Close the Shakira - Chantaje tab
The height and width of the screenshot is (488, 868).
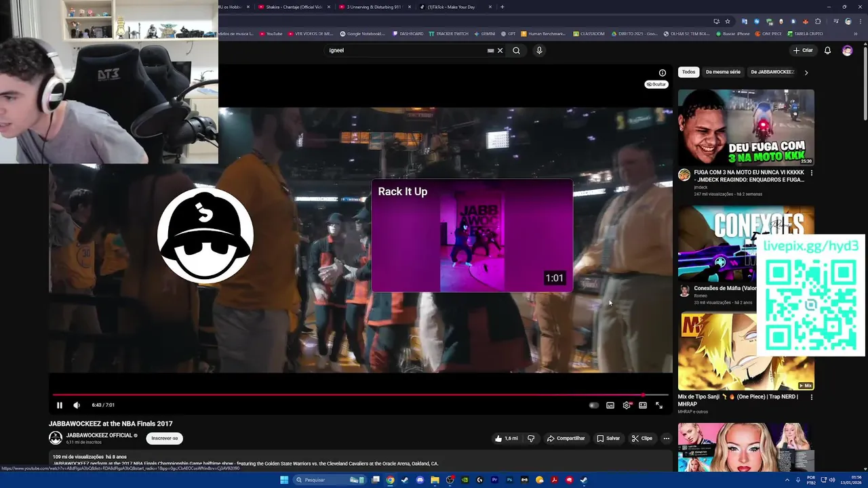(329, 7)
